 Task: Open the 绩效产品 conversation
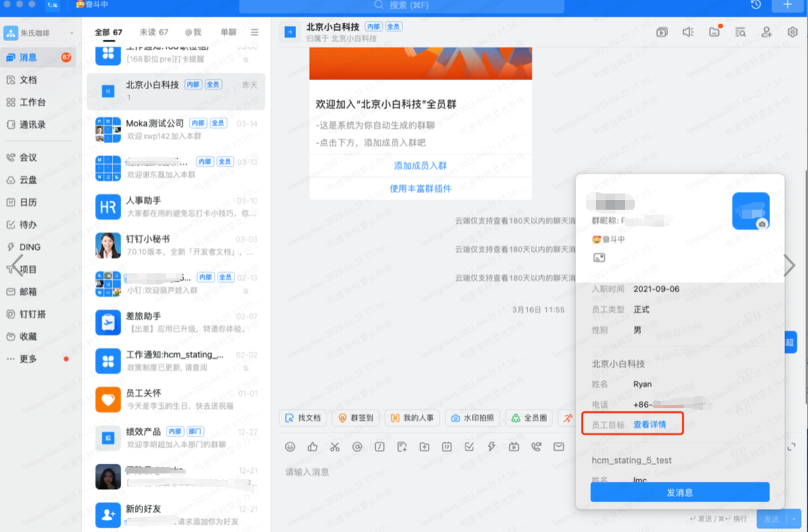coord(176,438)
